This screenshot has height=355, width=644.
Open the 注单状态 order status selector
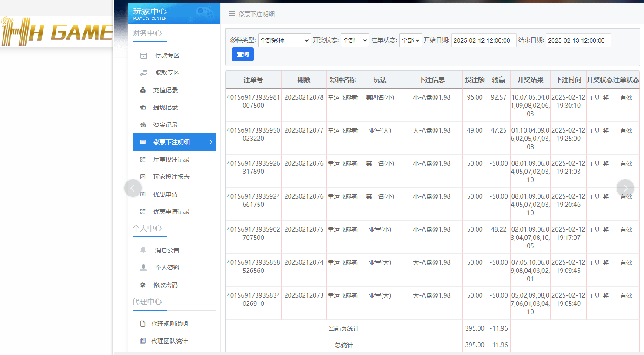coord(410,40)
